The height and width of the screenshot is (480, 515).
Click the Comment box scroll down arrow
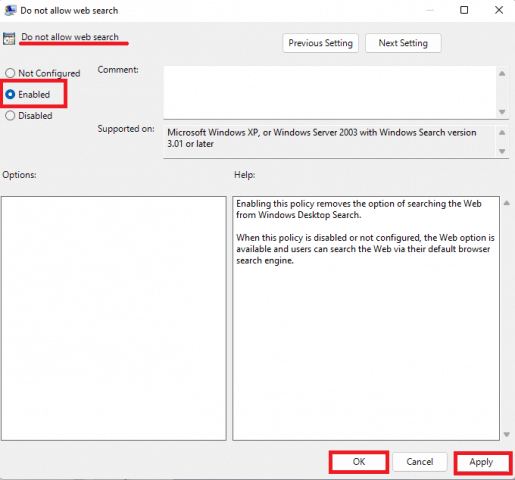(x=502, y=112)
